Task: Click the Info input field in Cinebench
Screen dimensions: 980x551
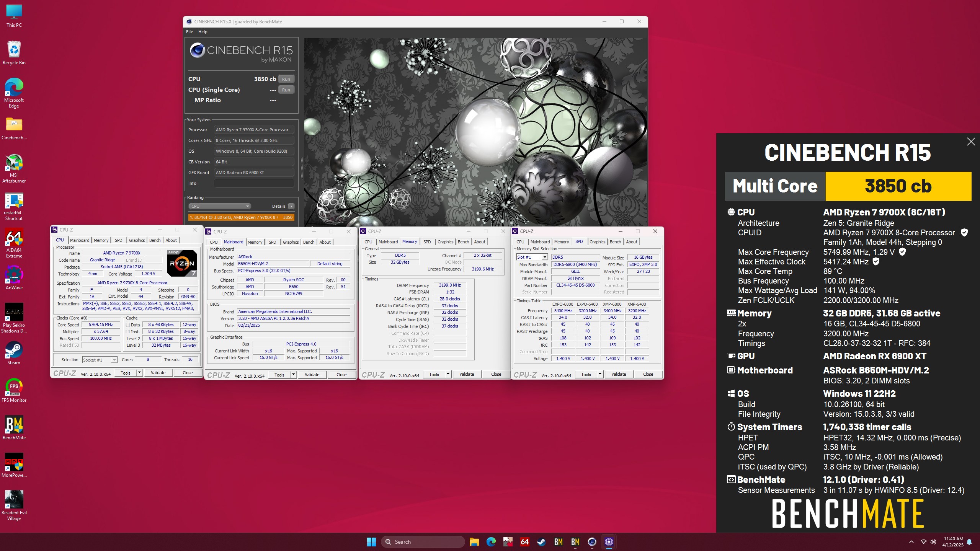Action: (254, 183)
